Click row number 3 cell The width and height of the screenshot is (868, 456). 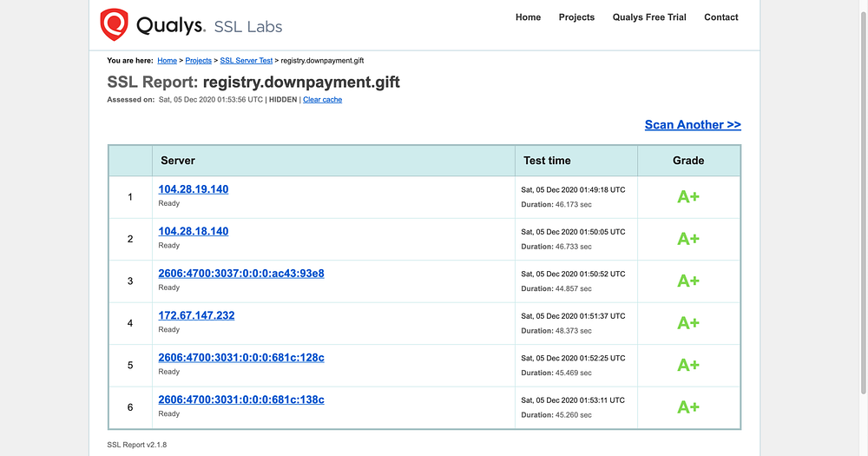tap(130, 281)
